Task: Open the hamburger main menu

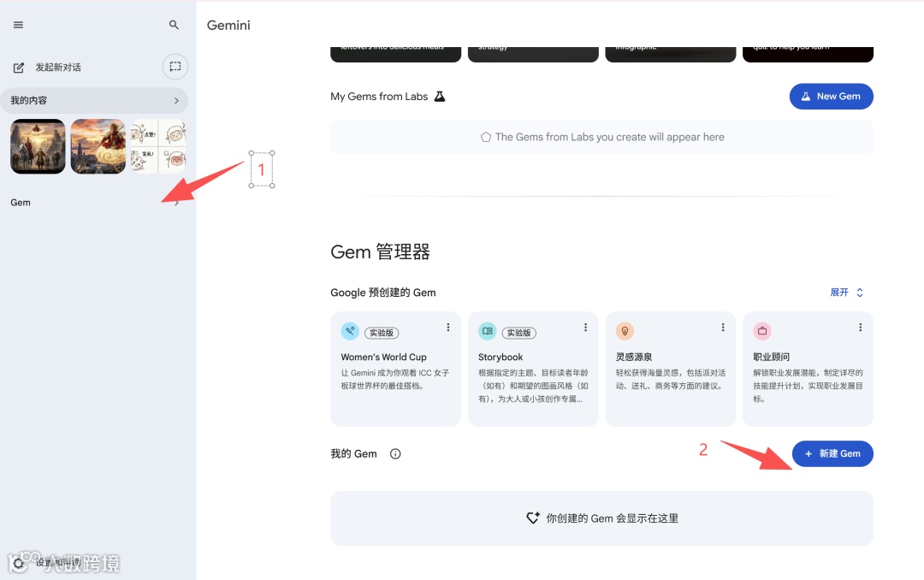Action: (18, 25)
